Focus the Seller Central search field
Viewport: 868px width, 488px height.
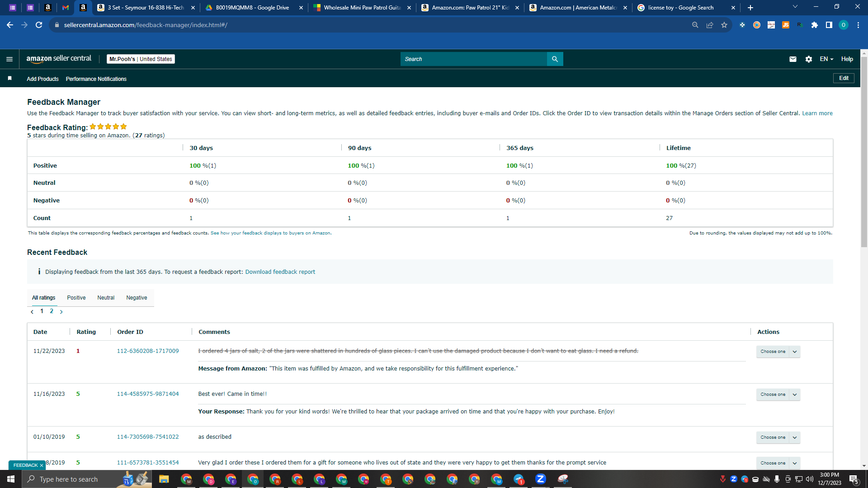[x=473, y=59]
